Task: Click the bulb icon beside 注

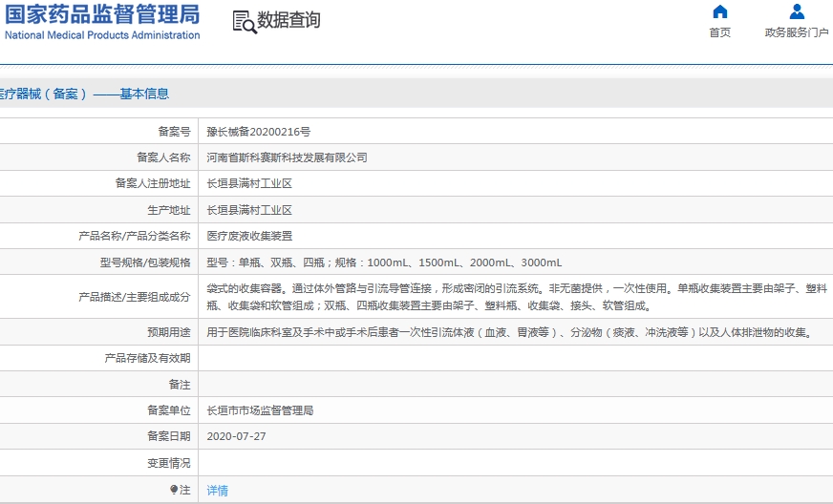Action: coord(173,489)
